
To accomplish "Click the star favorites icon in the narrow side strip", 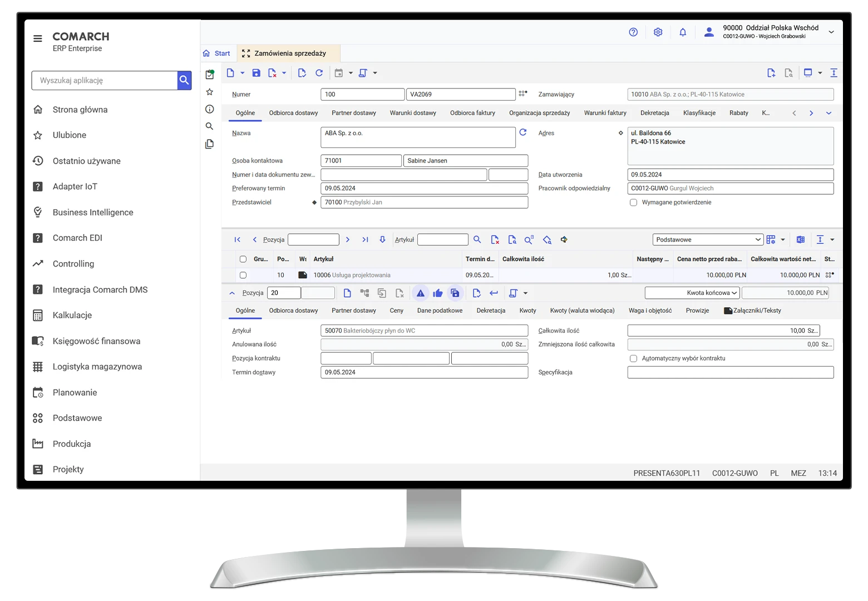I will point(210,92).
